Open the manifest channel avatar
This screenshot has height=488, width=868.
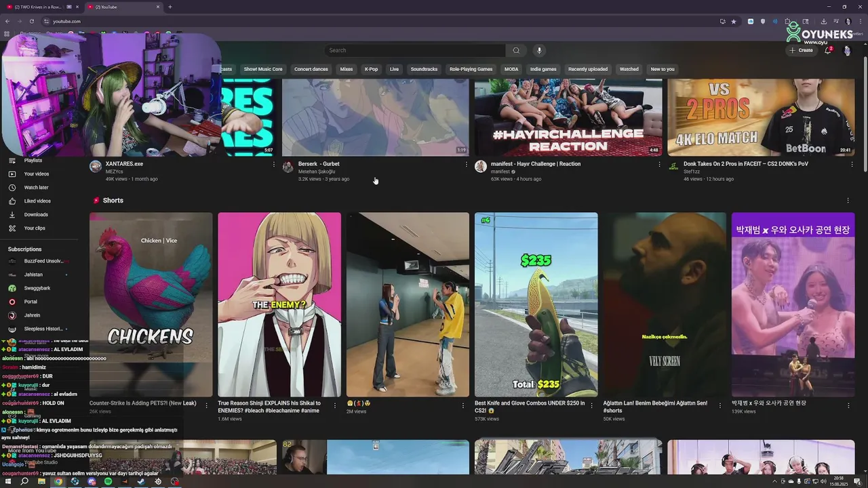[481, 167]
